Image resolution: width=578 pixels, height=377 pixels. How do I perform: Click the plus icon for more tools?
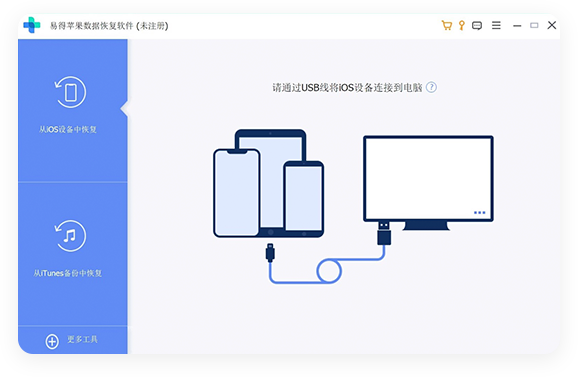tap(52, 341)
